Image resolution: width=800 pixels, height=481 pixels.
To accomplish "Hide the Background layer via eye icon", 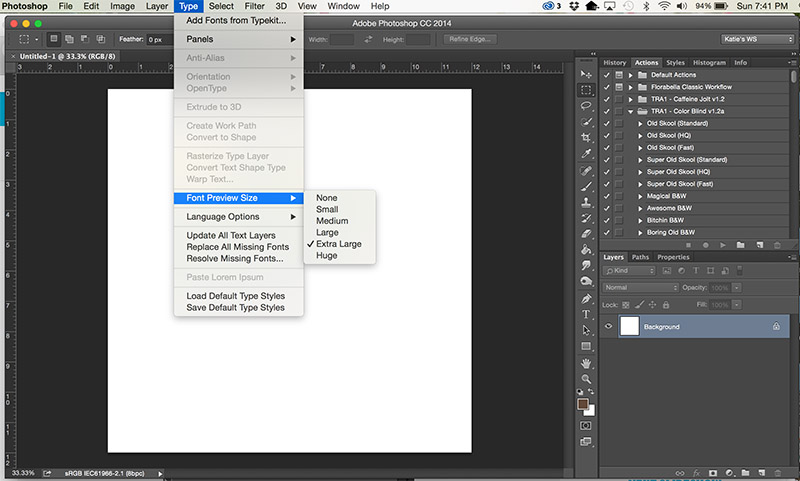I will [x=608, y=326].
